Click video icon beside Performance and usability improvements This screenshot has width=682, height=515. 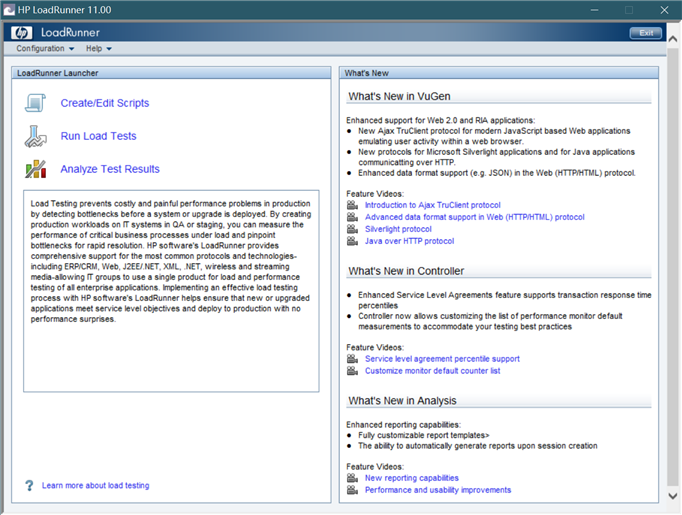coord(352,490)
